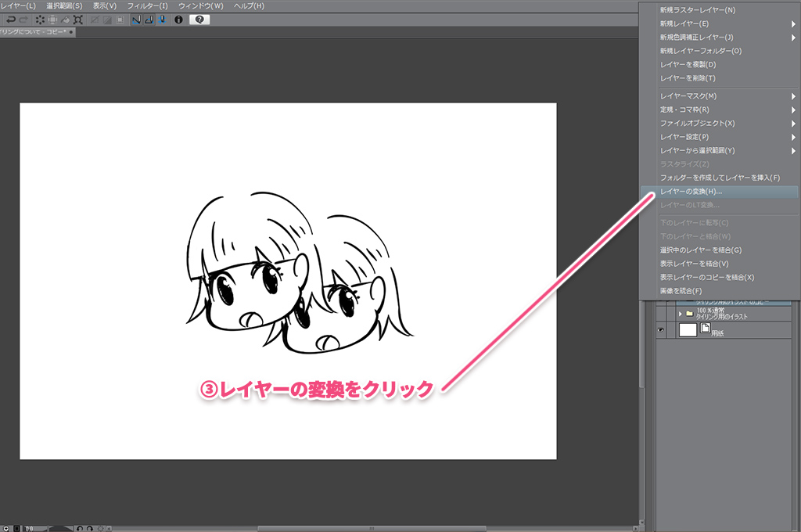This screenshot has height=532, width=801.
Task: Toggle the Snap to Ruler icon
Action: pos(135,20)
